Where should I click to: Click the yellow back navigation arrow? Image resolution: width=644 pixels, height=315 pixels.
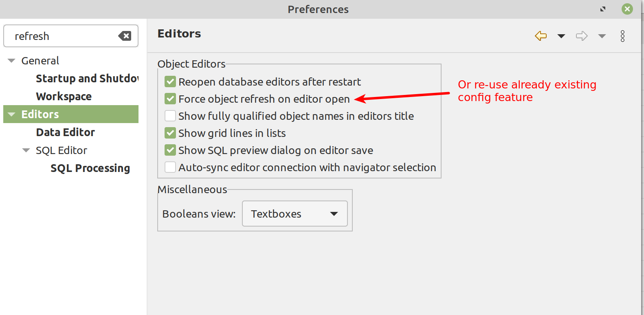tap(541, 36)
